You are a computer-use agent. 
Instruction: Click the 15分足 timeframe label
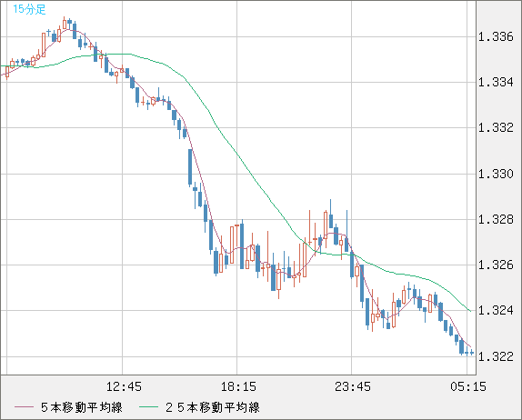(29, 9)
